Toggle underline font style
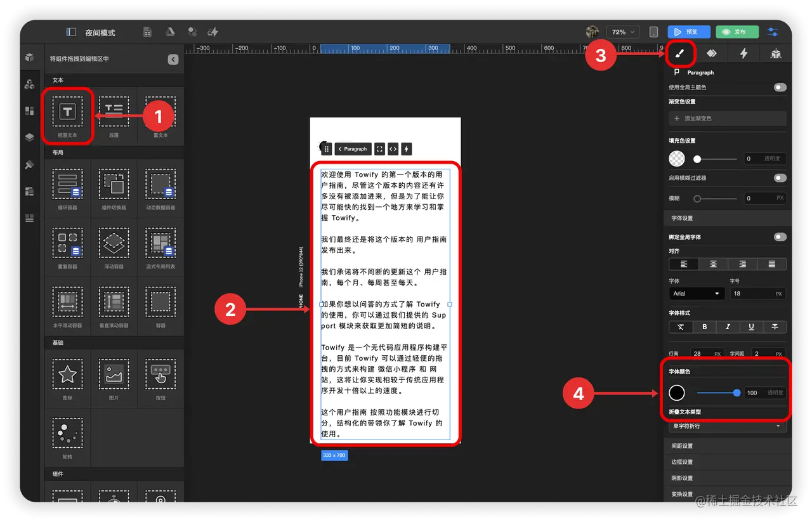The height and width of the screenshot is (522, 812). point(751,327)
